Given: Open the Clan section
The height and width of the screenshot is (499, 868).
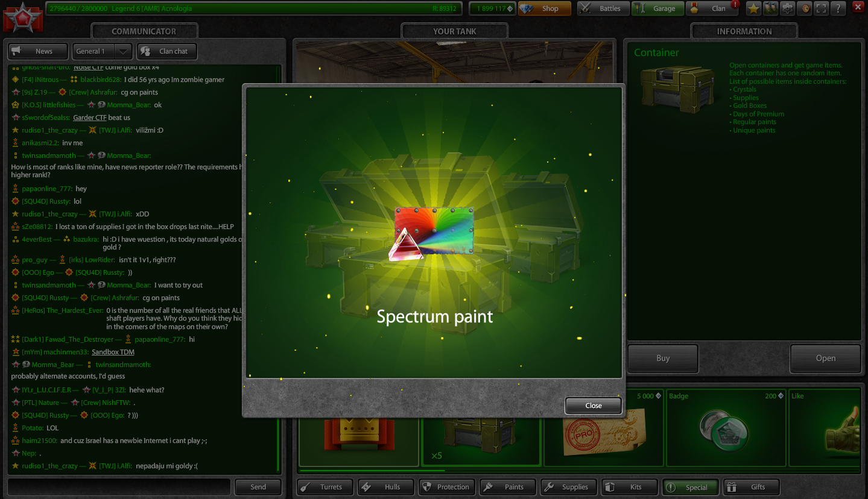Looking at the screenshot, I should (x=712, y=8).
